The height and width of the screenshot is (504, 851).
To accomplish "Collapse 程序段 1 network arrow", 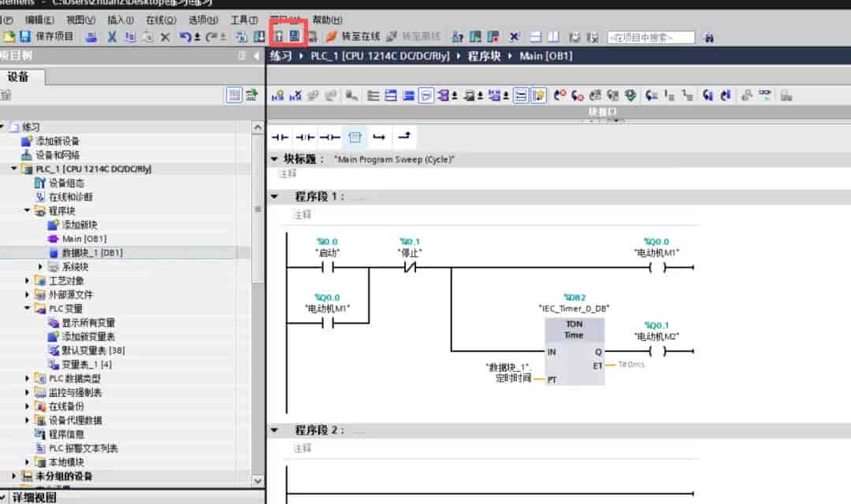I will tap(275, 196).
